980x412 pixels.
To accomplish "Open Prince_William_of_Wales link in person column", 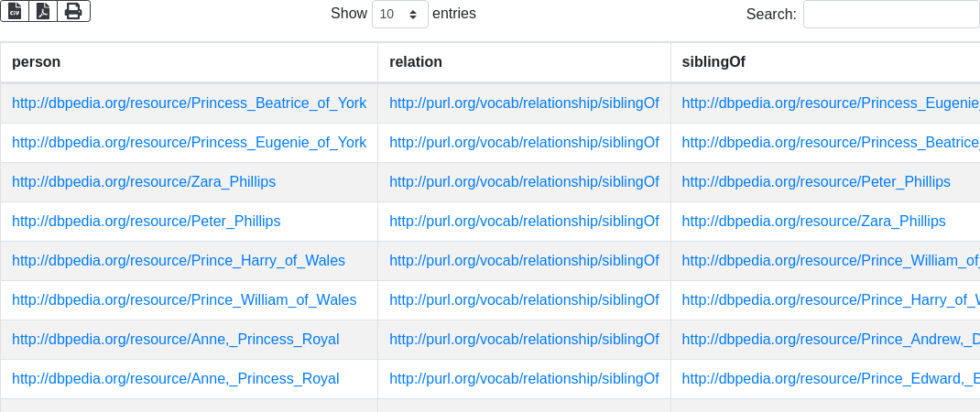I will (x=184, y=300).
